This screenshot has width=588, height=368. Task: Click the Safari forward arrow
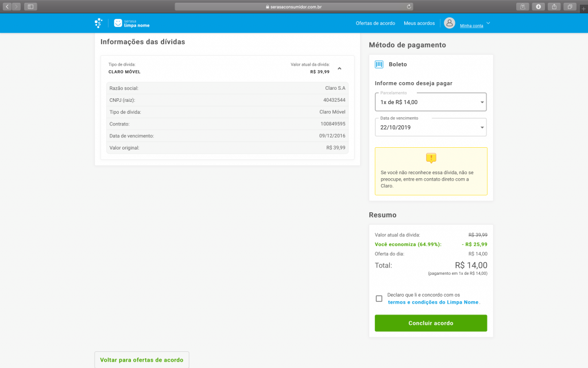pos(16,6)
